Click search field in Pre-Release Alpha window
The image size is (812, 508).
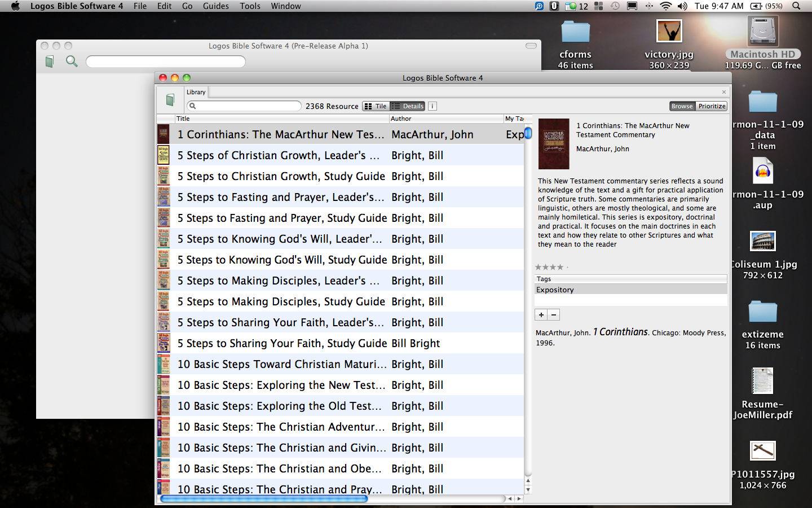coord(166,61)
